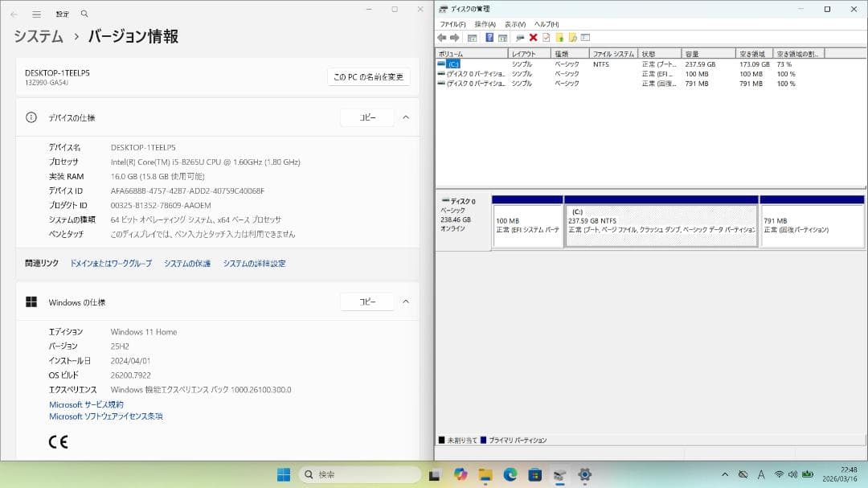Screen dimensions: 868x488
Task: Open システムの詳細設定 link
Action: [x=254, y=264]
